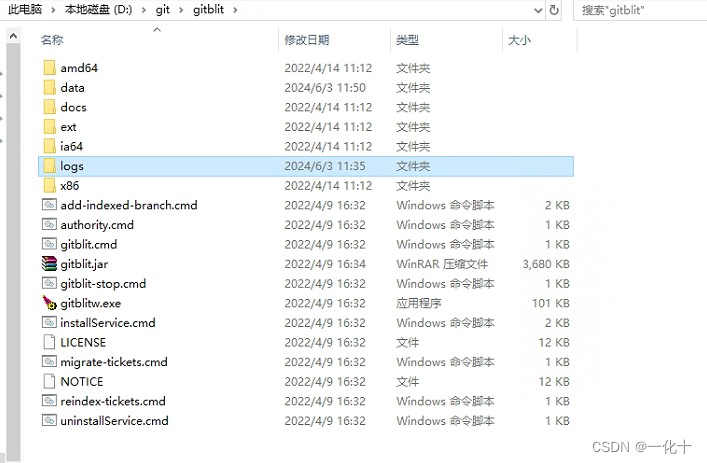Image resolution: width=707 pixels, height=463 pixels.
Task: Click the scroll up arrow of navigation pane
Action: point(14,35)
